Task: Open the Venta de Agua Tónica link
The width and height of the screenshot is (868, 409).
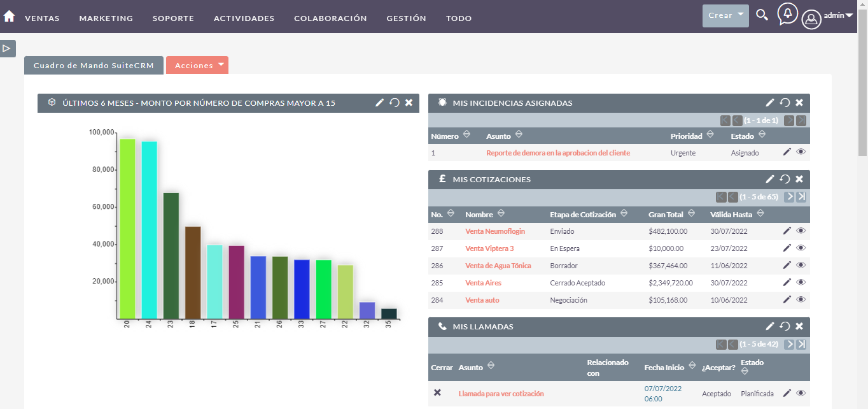Action: click(498, 266)
